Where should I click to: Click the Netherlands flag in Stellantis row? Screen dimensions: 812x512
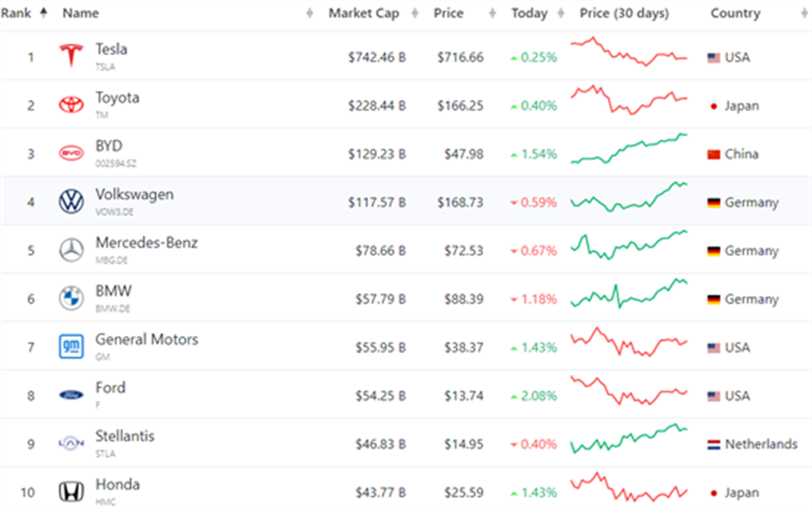pos(713,444)
